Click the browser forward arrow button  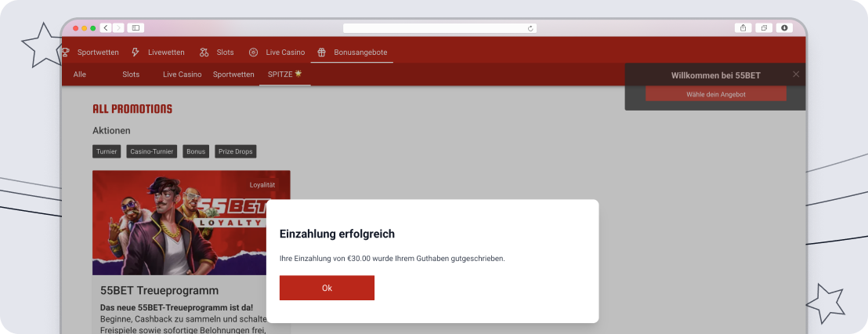[118, 27]
